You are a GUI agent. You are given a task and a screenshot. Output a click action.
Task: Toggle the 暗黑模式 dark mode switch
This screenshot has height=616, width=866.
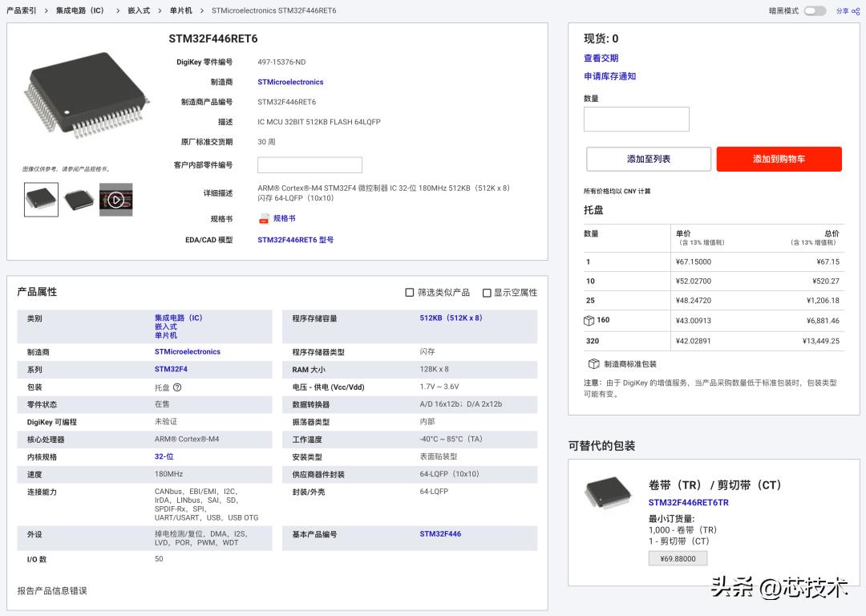[815, 10]
